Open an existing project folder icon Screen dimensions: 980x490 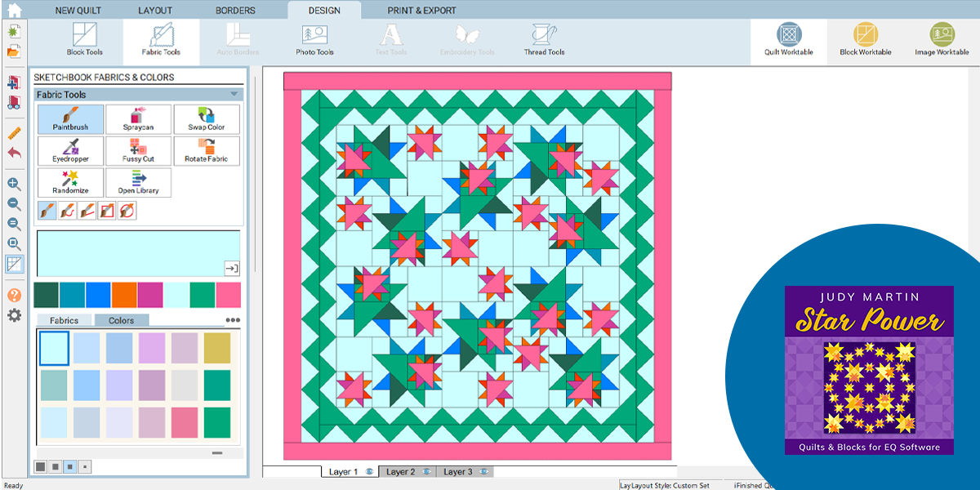[x=14, y=51]
